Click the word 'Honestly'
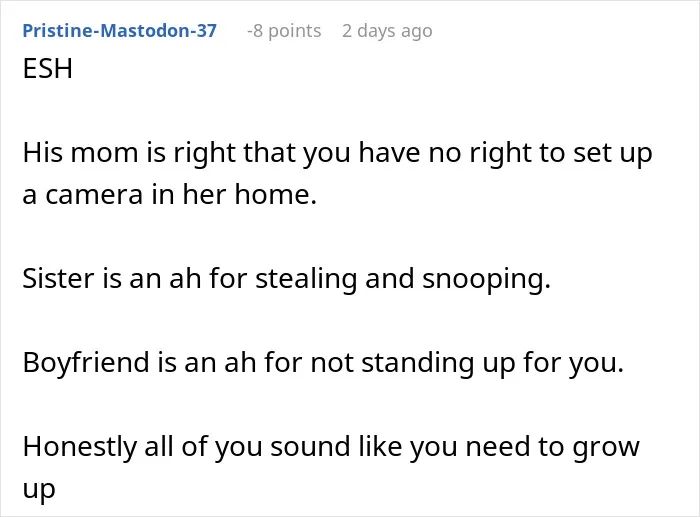Image resolution: width=700 pixels, height=517 pixels. click(79, 447)
